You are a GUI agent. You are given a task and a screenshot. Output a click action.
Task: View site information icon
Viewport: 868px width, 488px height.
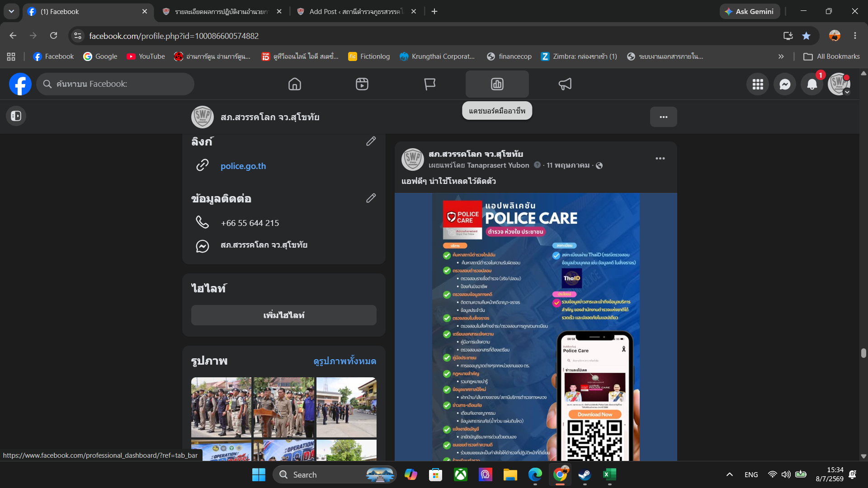click(78, 36)
